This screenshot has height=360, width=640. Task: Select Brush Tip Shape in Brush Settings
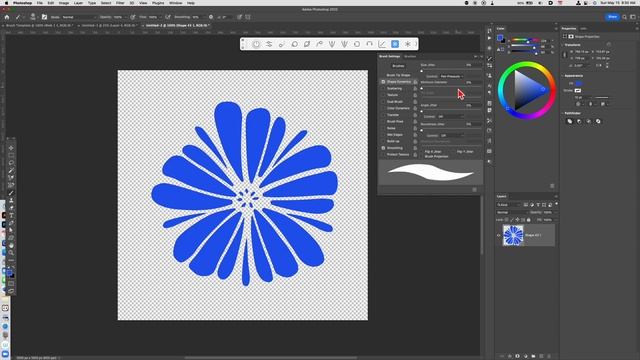[398, 75]
